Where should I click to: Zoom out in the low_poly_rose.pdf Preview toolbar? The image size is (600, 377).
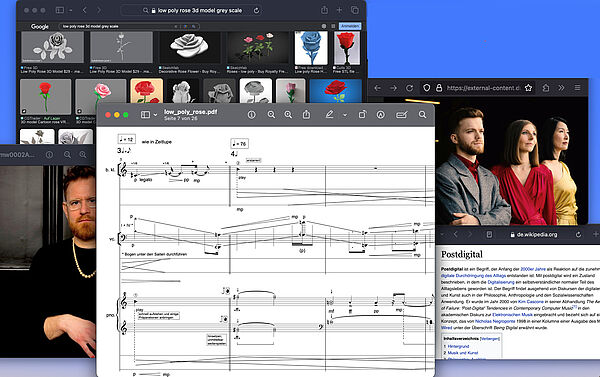271,114
